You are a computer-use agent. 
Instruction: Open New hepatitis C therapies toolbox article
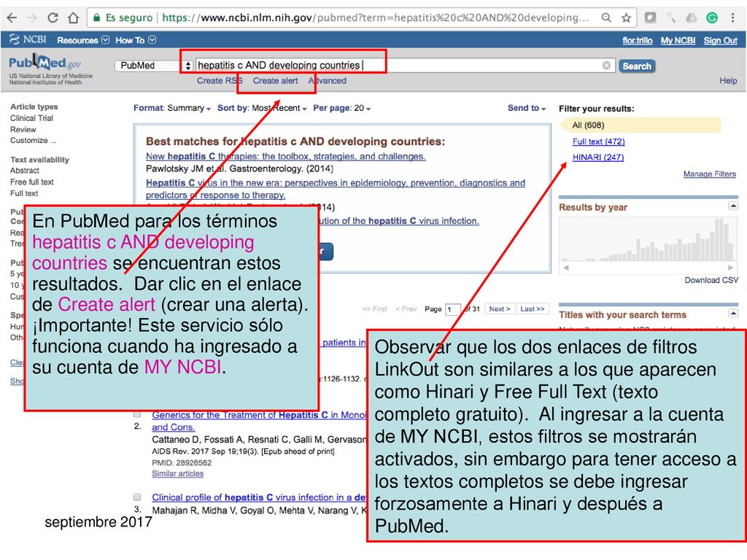[286, 156]
